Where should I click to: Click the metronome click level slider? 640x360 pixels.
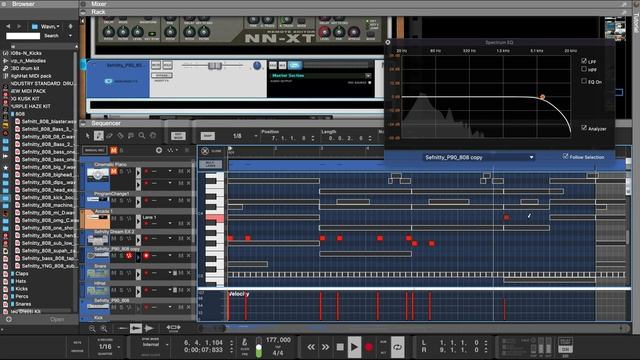pyautogui.click(x=259, y=347)
